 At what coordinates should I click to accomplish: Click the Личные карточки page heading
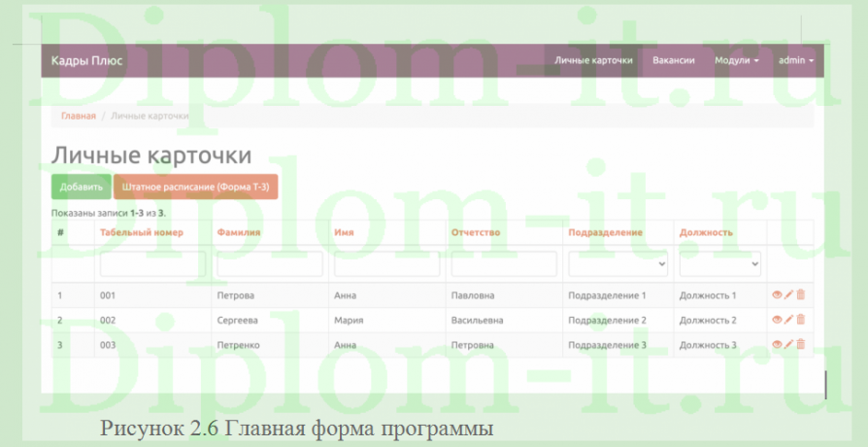pyautogui.click(x=151, y=155)
